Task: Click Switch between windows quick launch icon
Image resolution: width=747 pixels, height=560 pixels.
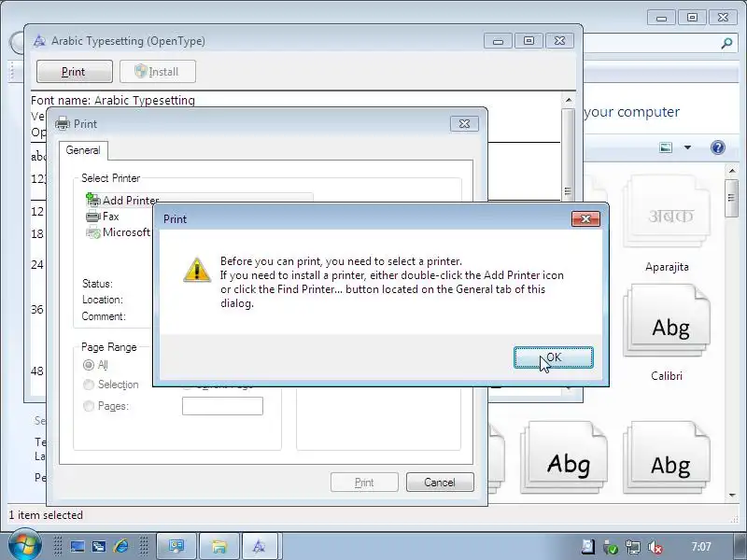Action: 99,546
